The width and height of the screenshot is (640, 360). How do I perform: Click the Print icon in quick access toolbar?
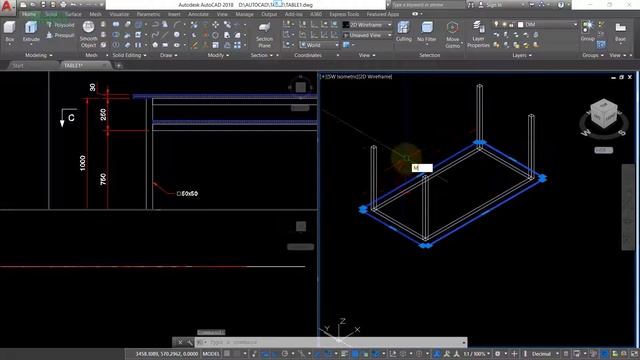pos(63,5)
